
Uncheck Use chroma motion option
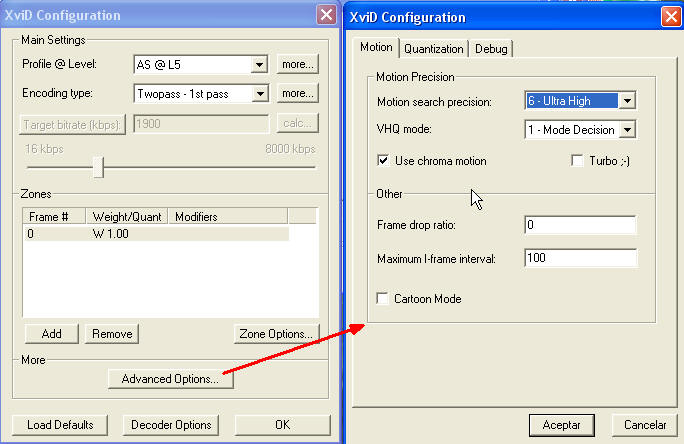383,160
